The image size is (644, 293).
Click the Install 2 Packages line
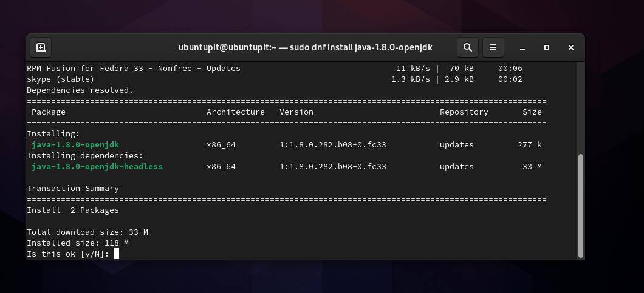click(73, 210)
